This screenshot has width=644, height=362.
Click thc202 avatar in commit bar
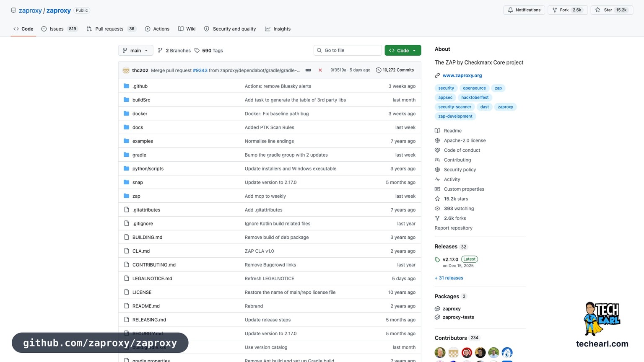pyautogui.click(x=126, y=70)
